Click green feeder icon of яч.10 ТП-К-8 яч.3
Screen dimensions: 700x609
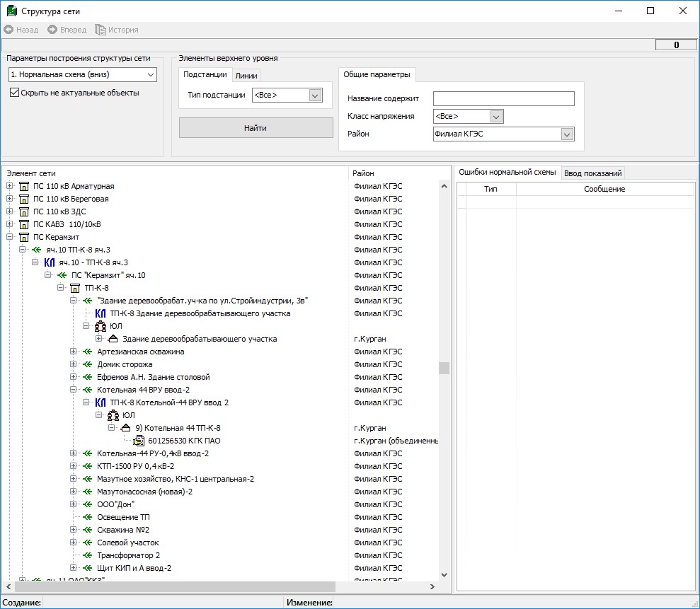(37, 250)
